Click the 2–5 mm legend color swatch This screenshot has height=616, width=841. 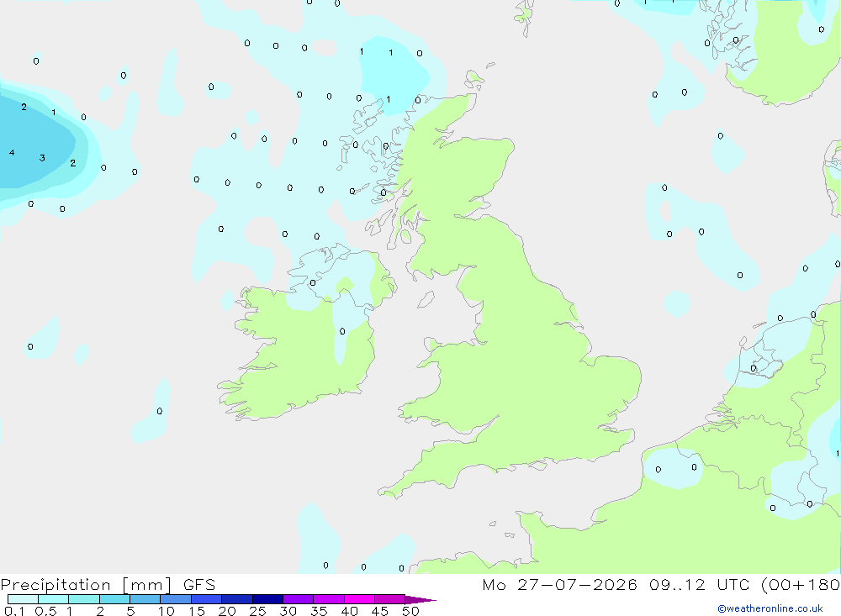pos(114,599)
